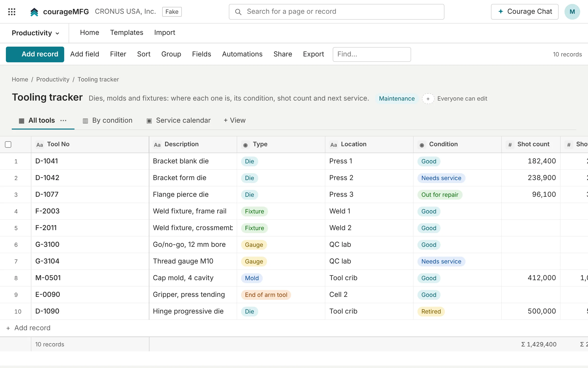Open the Courage Chat button

click(x=525, y=12)
